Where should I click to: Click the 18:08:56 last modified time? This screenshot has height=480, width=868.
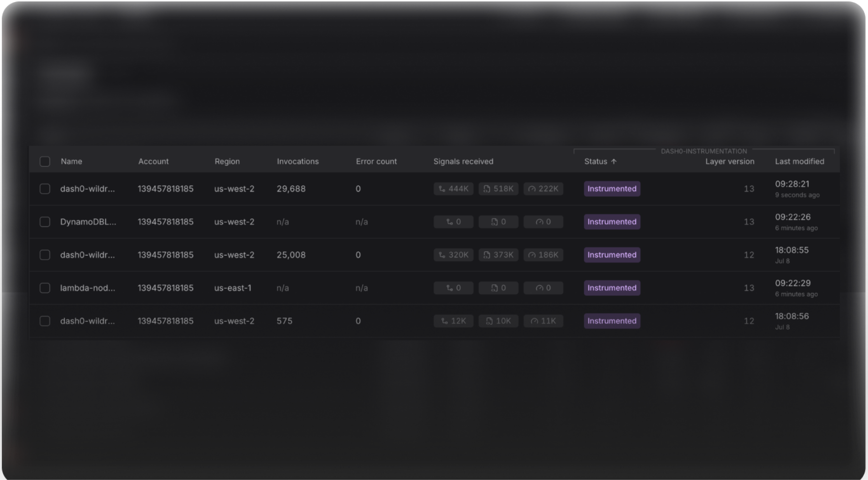pyautogui.click(x=792, y=316)
